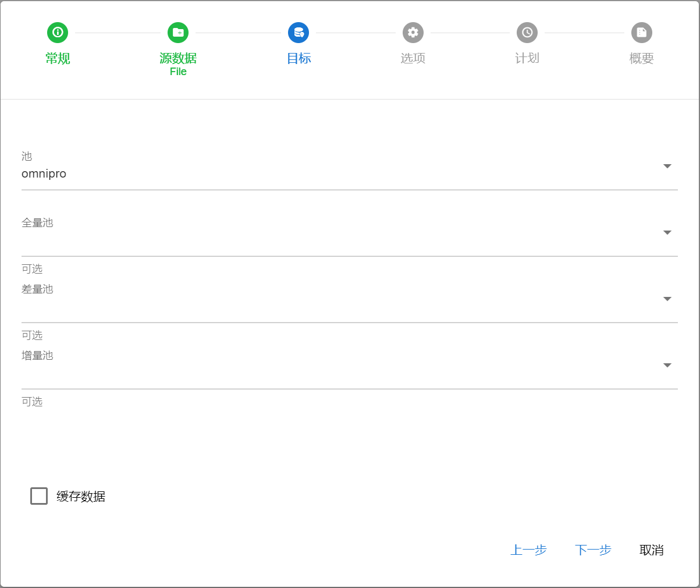Viewport: 700px width, 588px height.
Task: Select the 计划 step label
Action: point(527,58)
